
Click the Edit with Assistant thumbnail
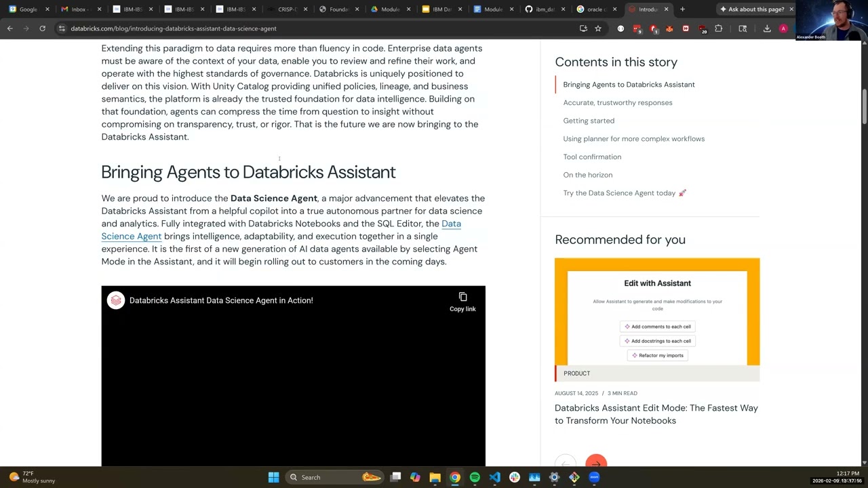click(x=657, y=312)
